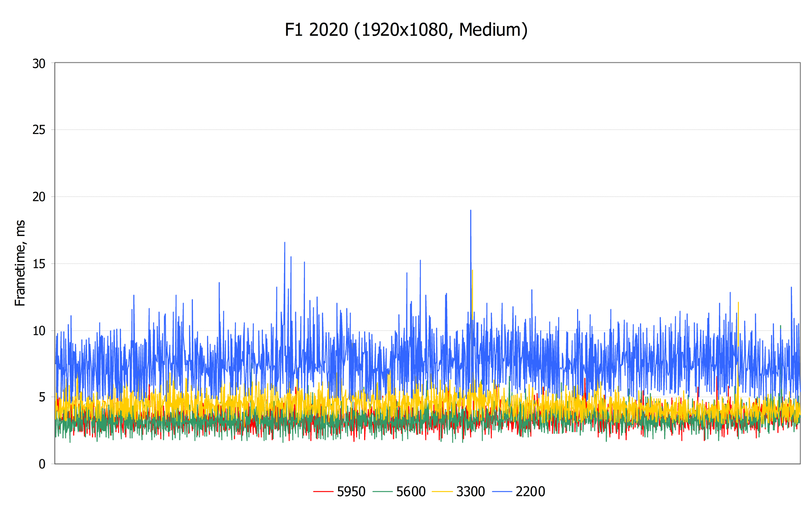Click the green 5600 legend line
812x505 pixels.
pos(382,492)
